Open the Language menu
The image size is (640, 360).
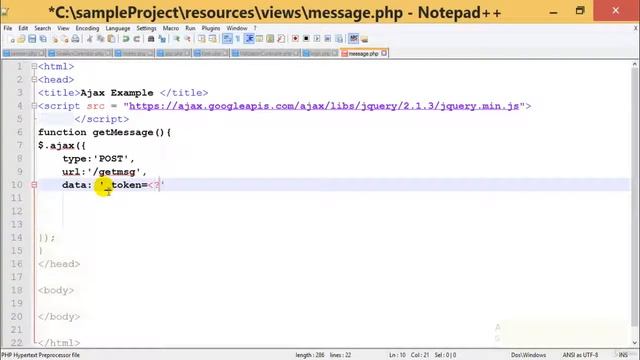click(x=118, y=28)
